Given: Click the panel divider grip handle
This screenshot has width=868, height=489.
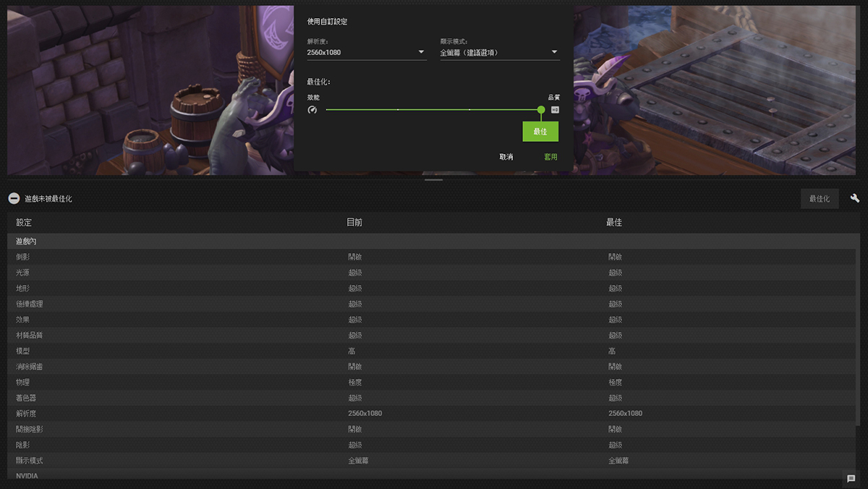Looking at the screenshot, I should (x=434, y=179).
